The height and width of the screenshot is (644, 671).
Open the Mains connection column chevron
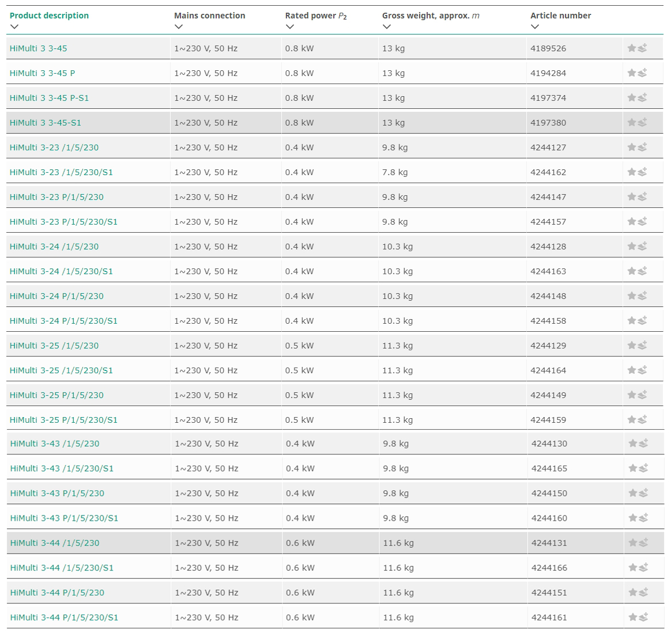[179, 27]
